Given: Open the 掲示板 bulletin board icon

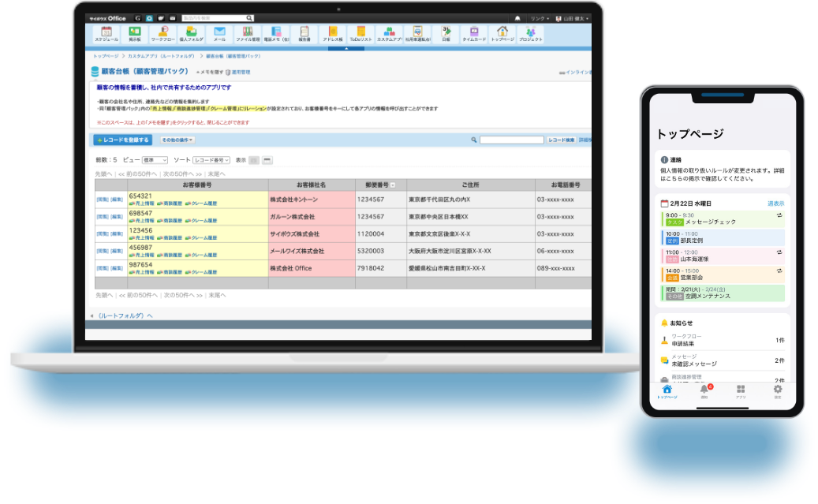Looking at the screenshot, I should (134, 33).
